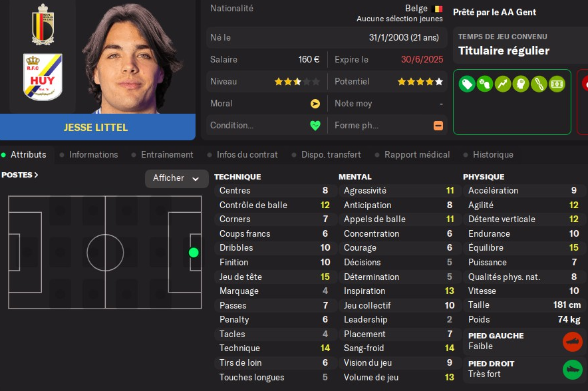The height and width of the screenshot is (391, 588).
Task: Click the orange match sharpness icon
Action: (438, 126)
